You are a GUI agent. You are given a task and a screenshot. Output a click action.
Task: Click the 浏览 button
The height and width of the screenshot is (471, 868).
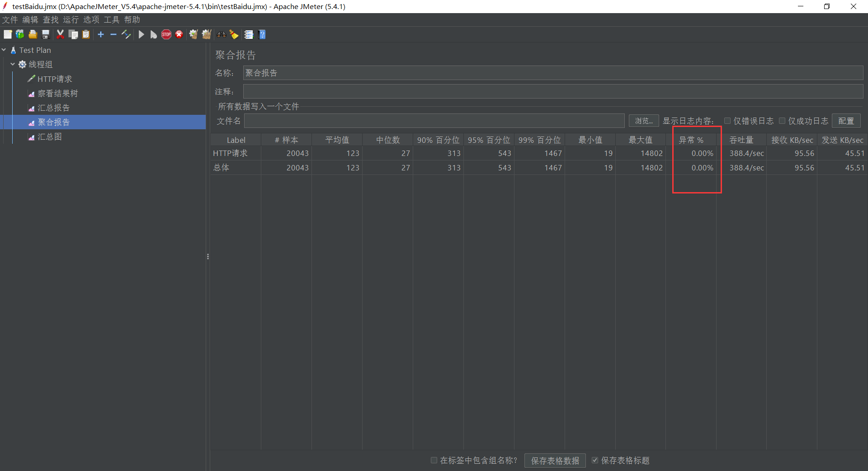pos(643,121)
